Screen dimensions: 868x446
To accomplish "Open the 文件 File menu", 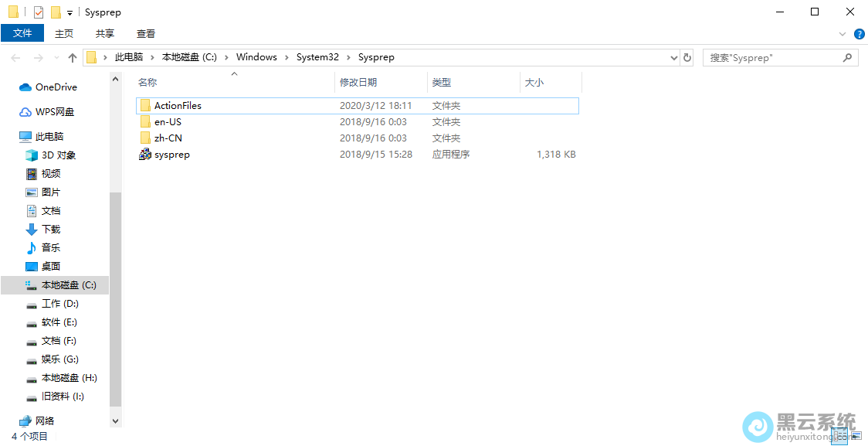I will [x=23, y=33].
